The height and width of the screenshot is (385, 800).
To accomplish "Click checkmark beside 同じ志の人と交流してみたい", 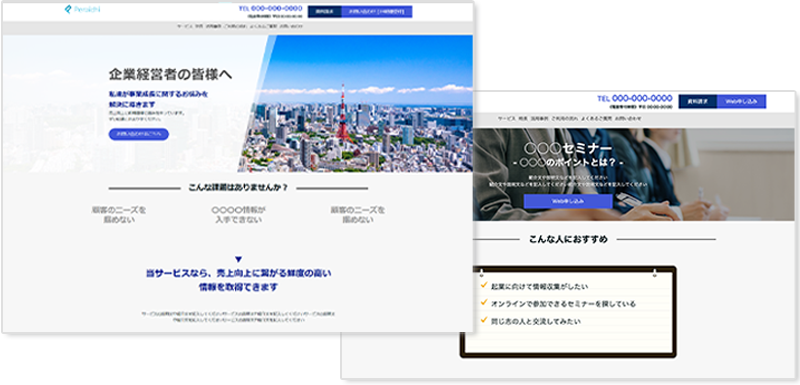I will click(x=484, y=320).
